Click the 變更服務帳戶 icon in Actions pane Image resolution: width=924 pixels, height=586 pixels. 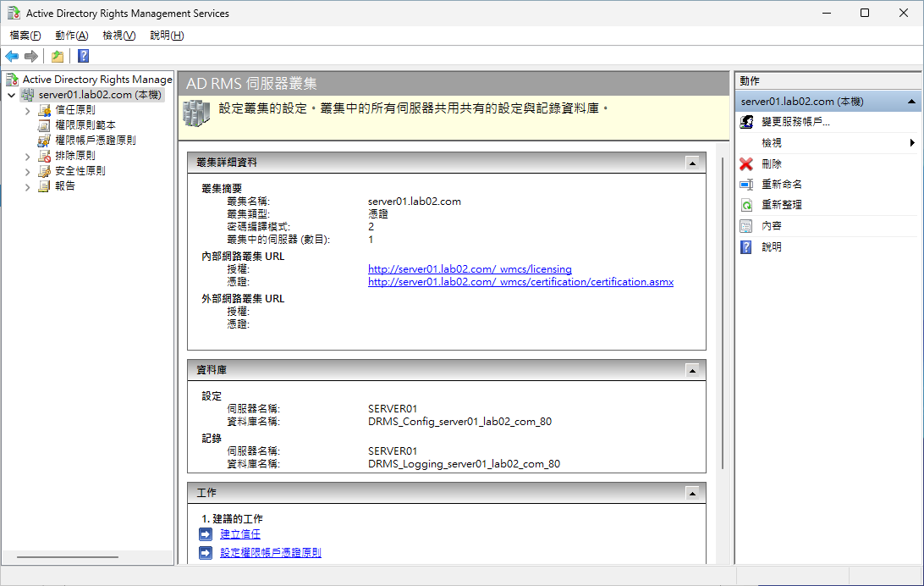click(746, 121)
